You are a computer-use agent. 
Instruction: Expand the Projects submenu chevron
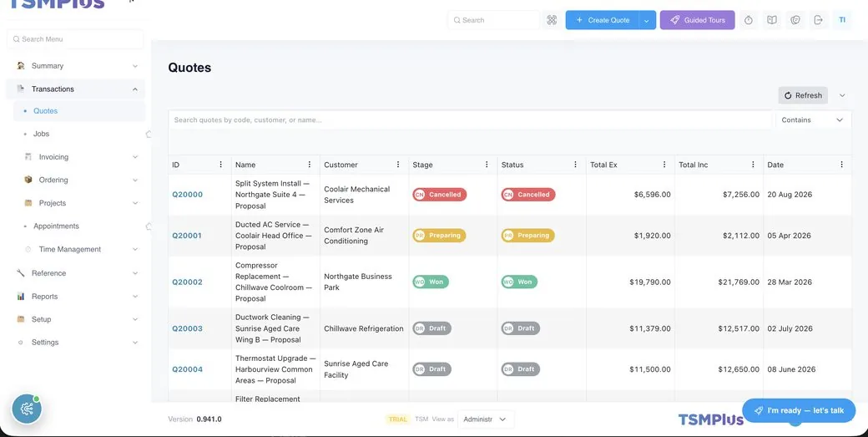pyautogui.click(x=135, y=203)
